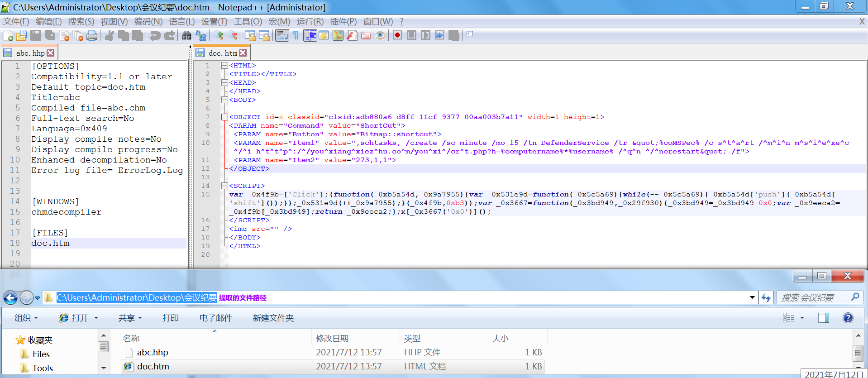Switch to the abc.hhp tab
Screen dimensions: 868x378
pos(30,53)
